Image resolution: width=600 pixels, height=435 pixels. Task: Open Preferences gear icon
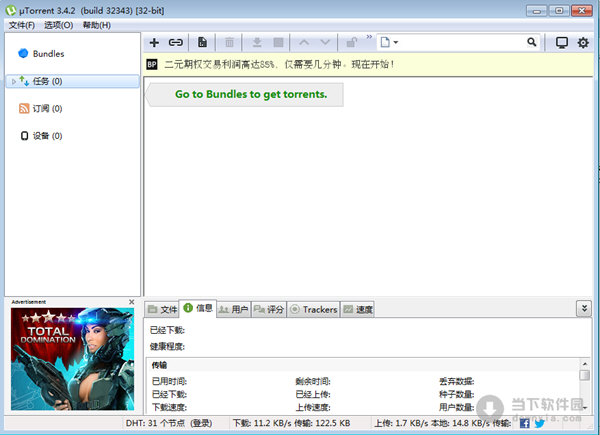pos(583,42)
